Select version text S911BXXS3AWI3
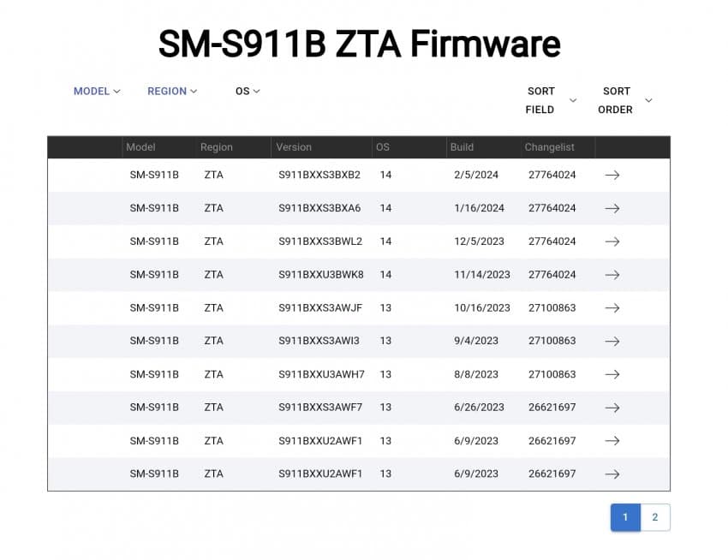This screenshot has height=560, width=728. pos(319,341)
